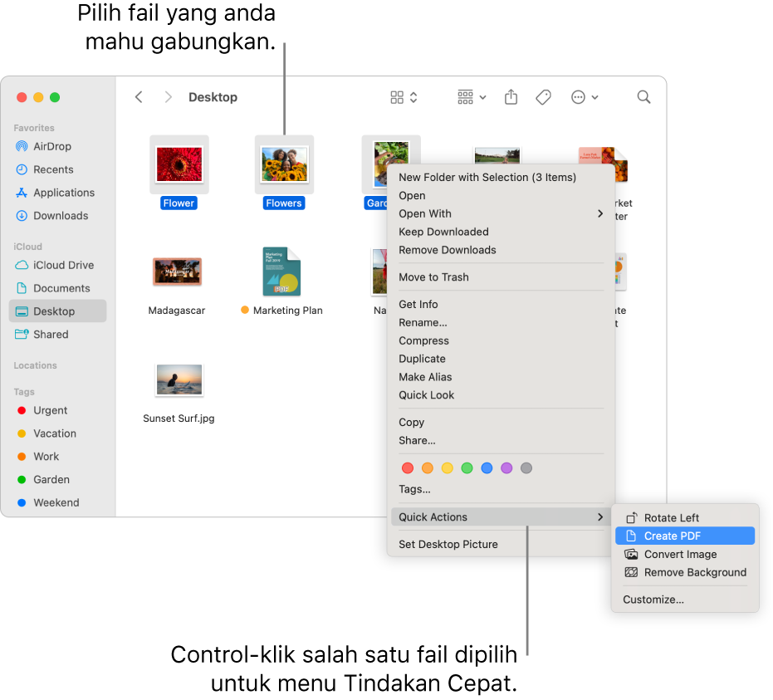This screenshot has width=773, height=700.
Task: Choose Set Desktop Picture
Action: [x=501, y=545]
